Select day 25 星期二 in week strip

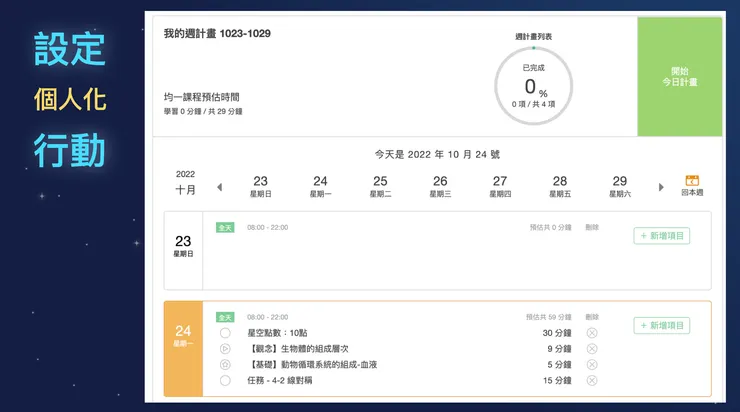coord(380,186)
